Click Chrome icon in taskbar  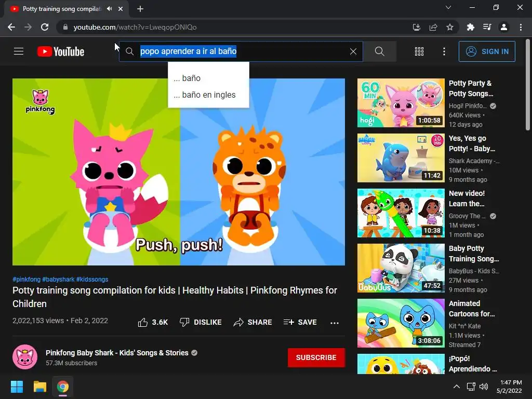[63, 387]
